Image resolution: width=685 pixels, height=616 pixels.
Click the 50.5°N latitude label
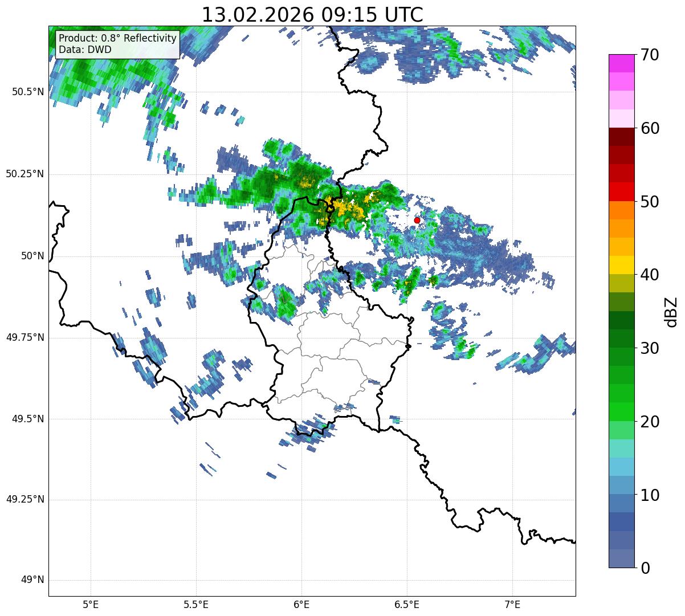[x=28, y=92]
